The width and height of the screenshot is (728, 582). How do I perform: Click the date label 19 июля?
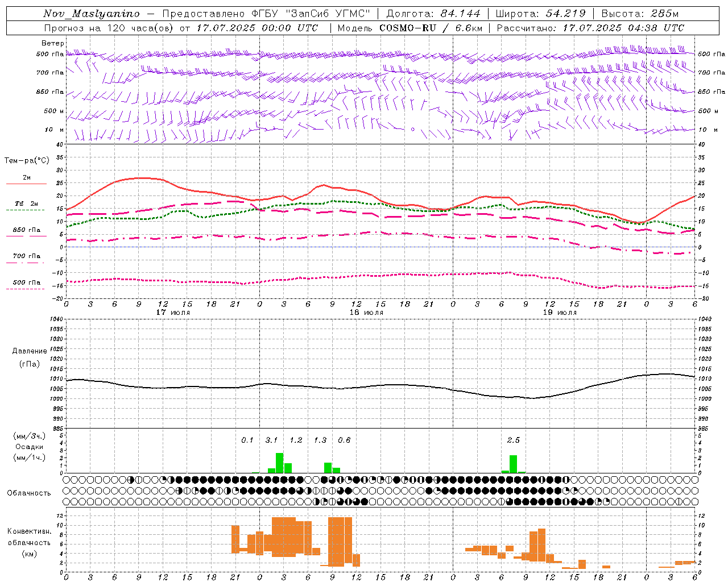560,313
